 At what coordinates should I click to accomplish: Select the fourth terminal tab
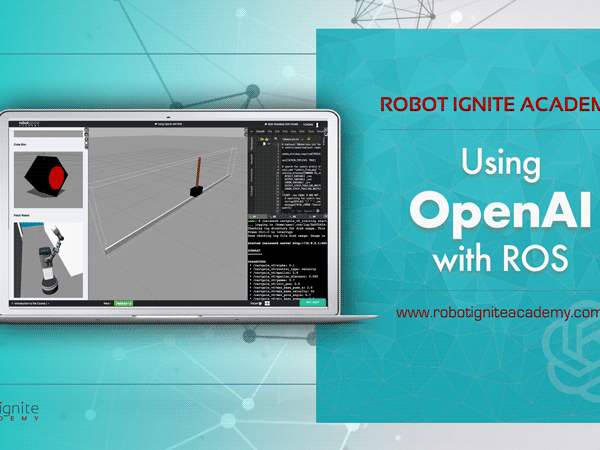click(316, 217)
